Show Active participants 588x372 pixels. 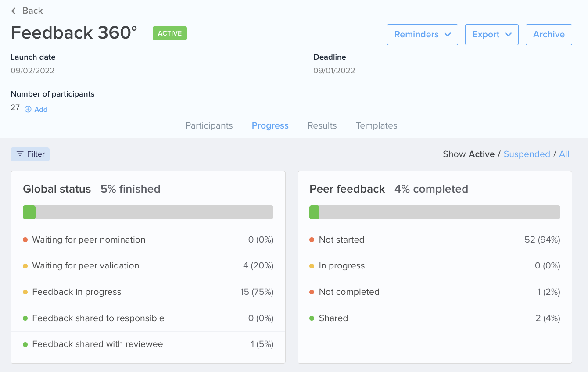(x=481, y=154)
